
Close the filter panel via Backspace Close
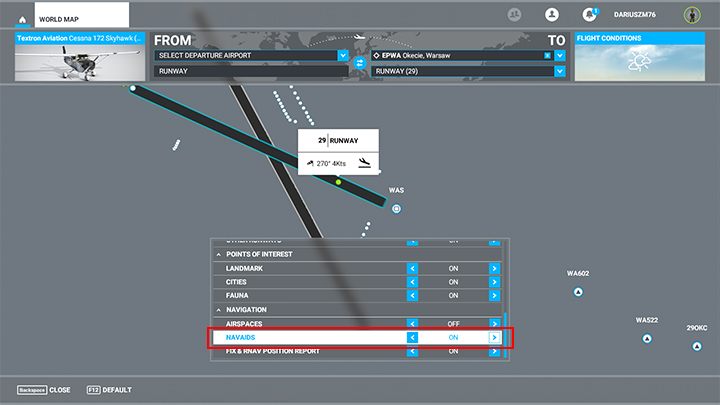point(44,390)
